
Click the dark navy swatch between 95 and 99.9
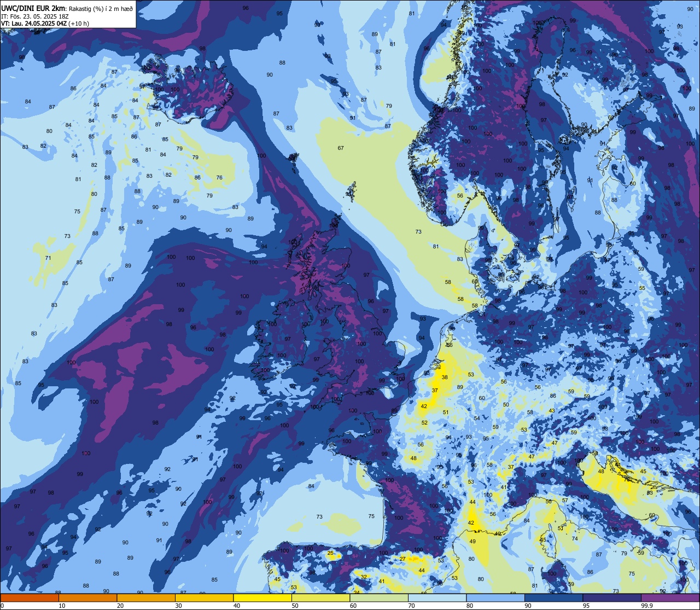click(612, 597)
